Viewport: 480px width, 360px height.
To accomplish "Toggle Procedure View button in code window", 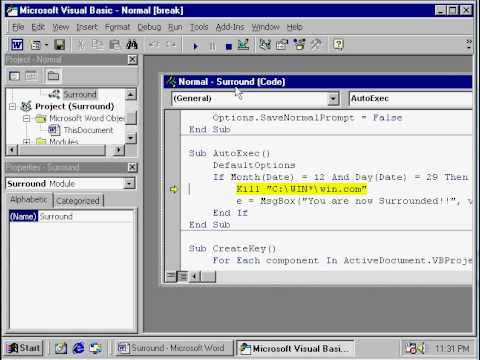I will tap(171, 276).
